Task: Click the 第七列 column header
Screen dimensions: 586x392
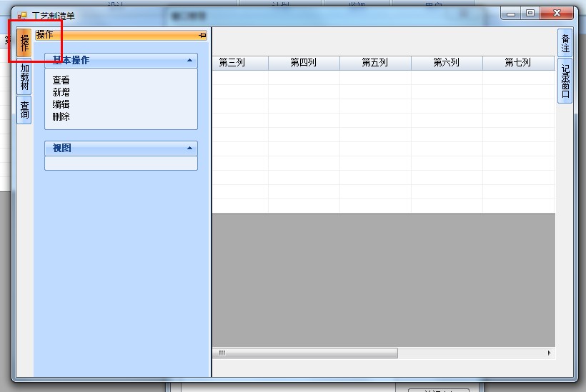Action: pos(518,63)
